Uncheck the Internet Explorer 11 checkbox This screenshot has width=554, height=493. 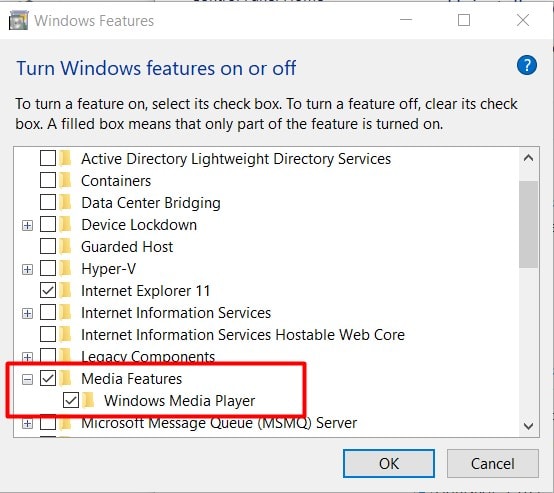(48, 290)
